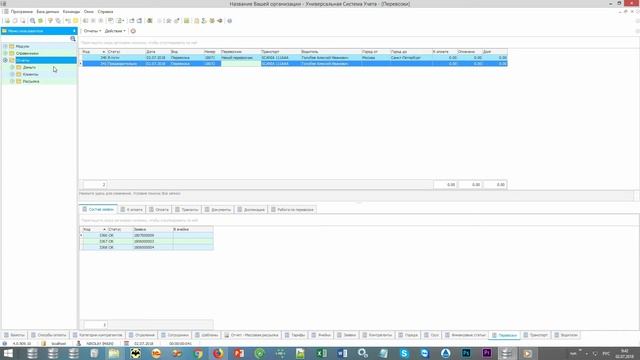This screenshot has width=640, height=360.
Task: Open the Валюты window tab
Action: pyautogui.click(x=14, y=335)
